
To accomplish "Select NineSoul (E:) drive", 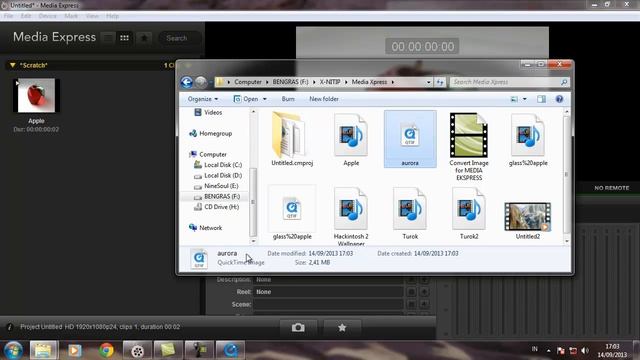I will click(x=216, y=186).
